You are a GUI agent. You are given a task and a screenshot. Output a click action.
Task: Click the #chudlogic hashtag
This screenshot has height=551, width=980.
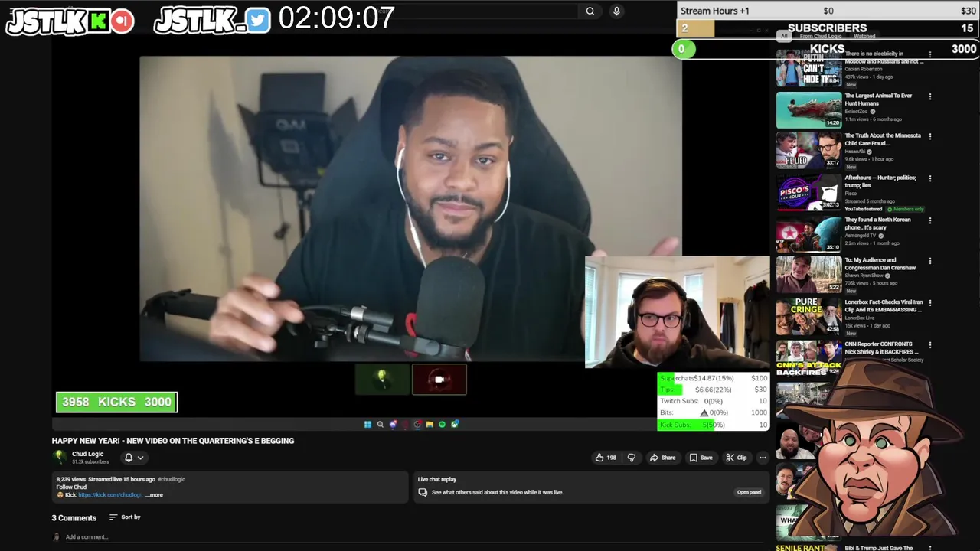pyautogui.click(x=171, y=479)
